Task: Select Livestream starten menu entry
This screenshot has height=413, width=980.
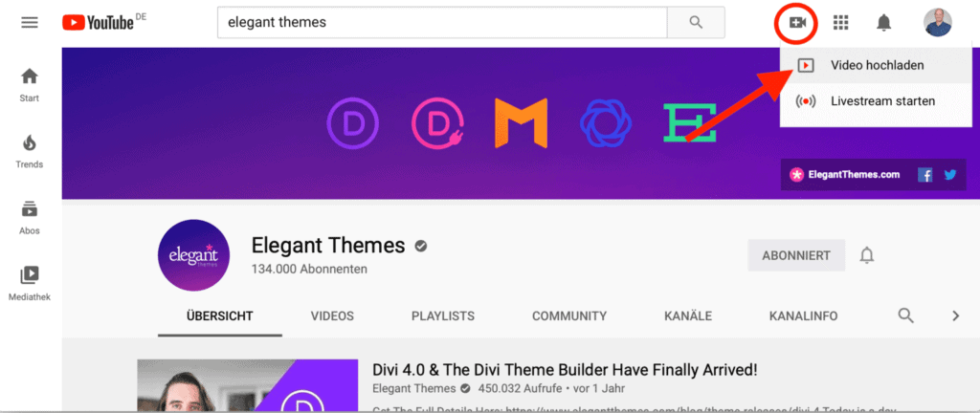Action: (x=877, y=101)
